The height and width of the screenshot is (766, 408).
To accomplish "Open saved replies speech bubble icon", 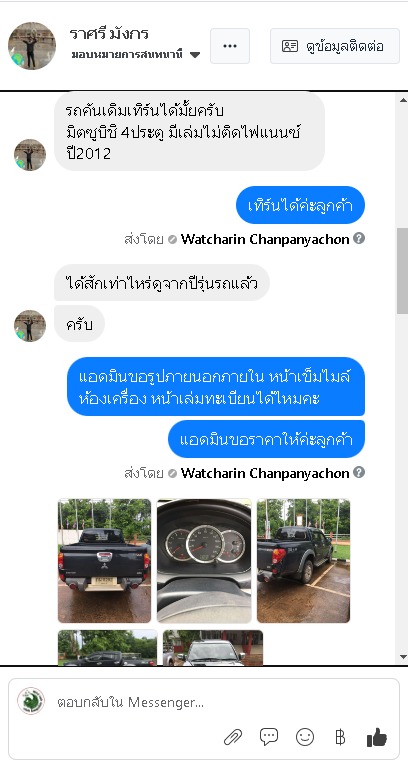I will [x=269, y=737].
